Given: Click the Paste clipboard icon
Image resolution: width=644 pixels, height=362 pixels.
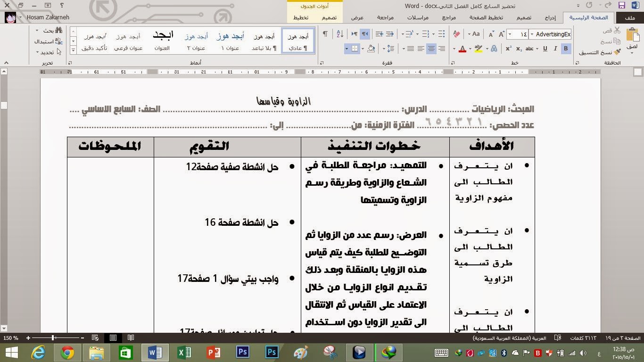Looking at the screenshot, I should coord(632,34).
